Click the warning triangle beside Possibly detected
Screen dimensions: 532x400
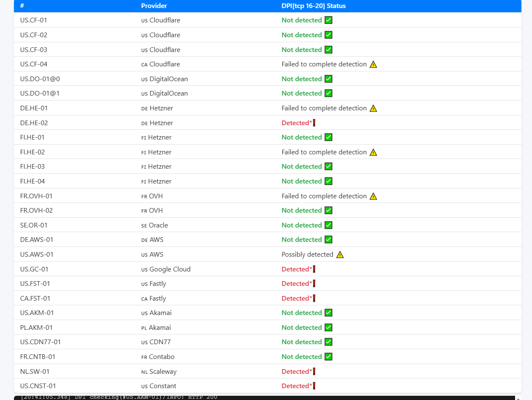[x=340, y=255]
